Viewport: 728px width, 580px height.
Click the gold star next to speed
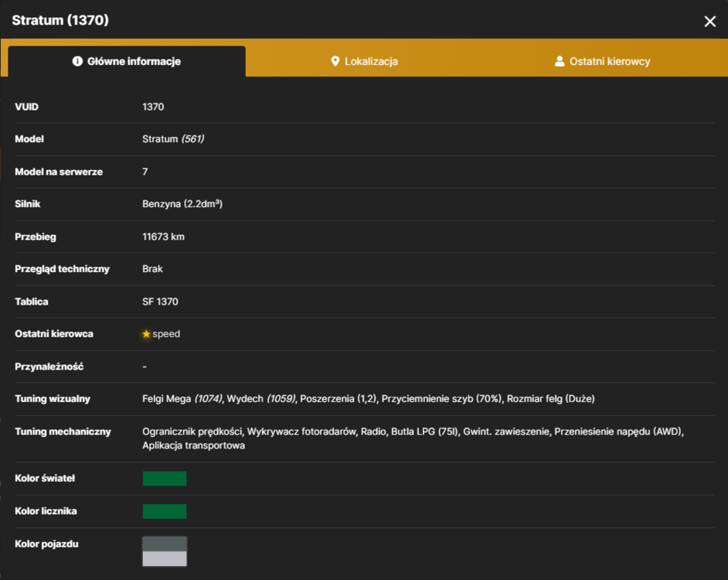coord(146,334)
